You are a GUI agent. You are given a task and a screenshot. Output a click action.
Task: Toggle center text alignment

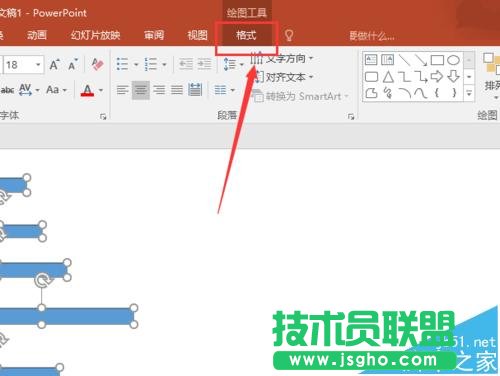[141, 90]
